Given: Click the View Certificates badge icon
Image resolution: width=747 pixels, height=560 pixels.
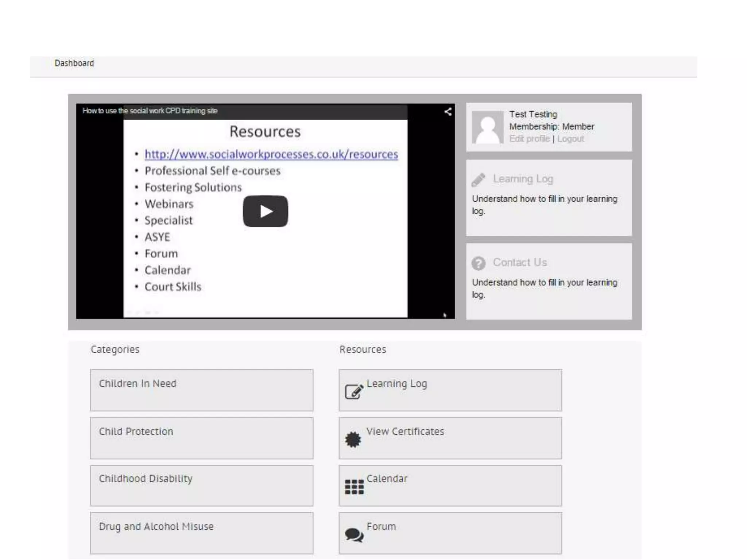Looking at the screenshot, I should coord(353,439).
